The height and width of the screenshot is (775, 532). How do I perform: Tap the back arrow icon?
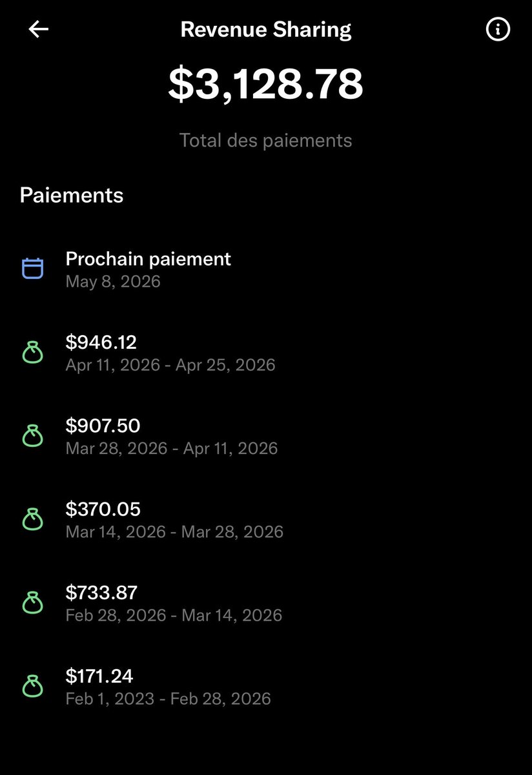[x=39, y=29]
